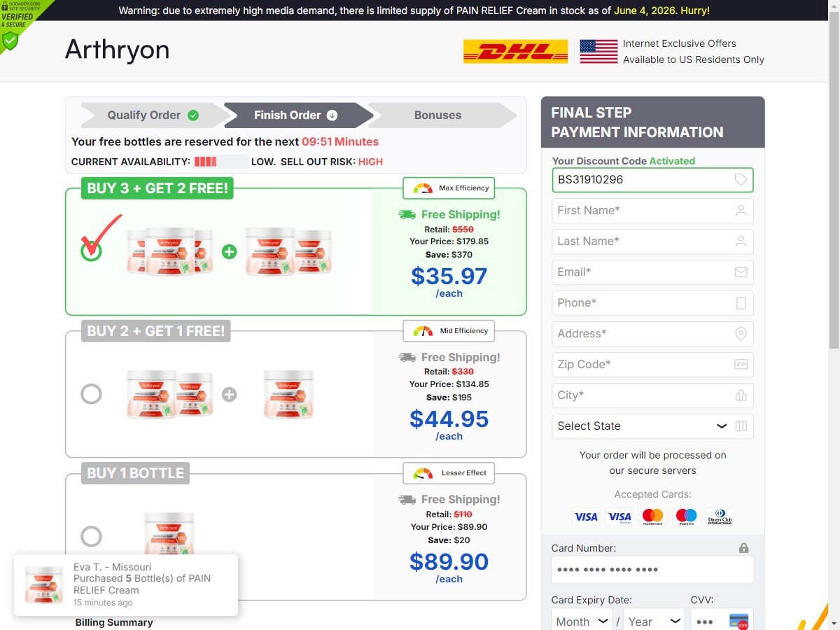
Task: Click the $89.90 /each price
Action: pos(449,567)
